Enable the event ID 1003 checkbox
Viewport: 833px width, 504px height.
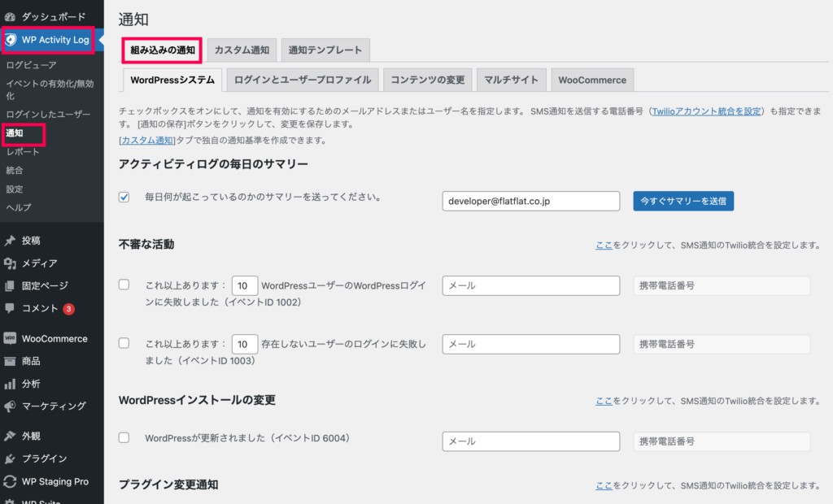[x=124, y=343]
